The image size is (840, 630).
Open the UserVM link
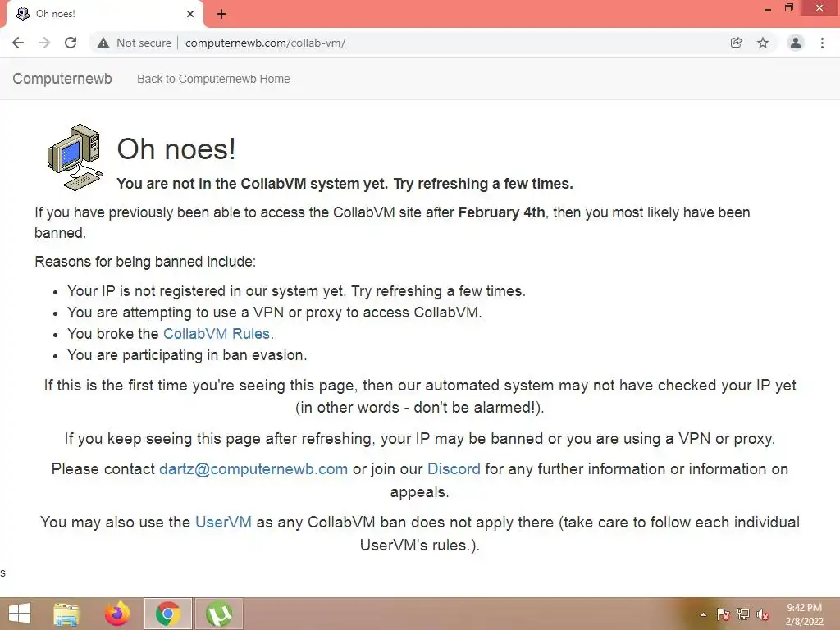223,523
